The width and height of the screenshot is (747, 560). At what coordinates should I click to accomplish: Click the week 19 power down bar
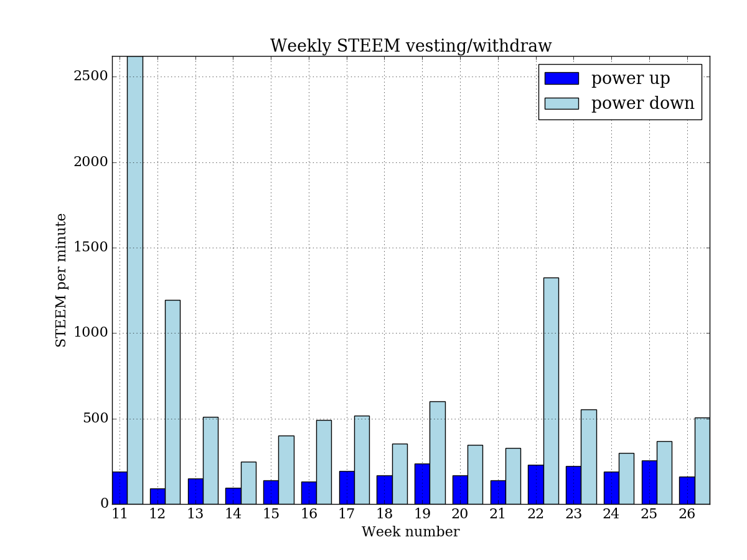tap(438, 452)
